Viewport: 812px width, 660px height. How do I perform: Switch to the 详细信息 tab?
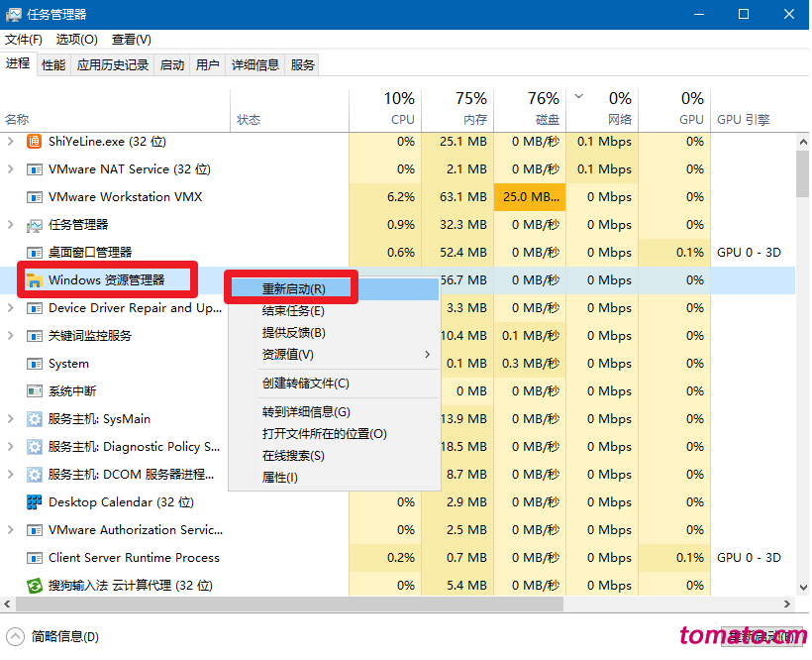[254, 65]
